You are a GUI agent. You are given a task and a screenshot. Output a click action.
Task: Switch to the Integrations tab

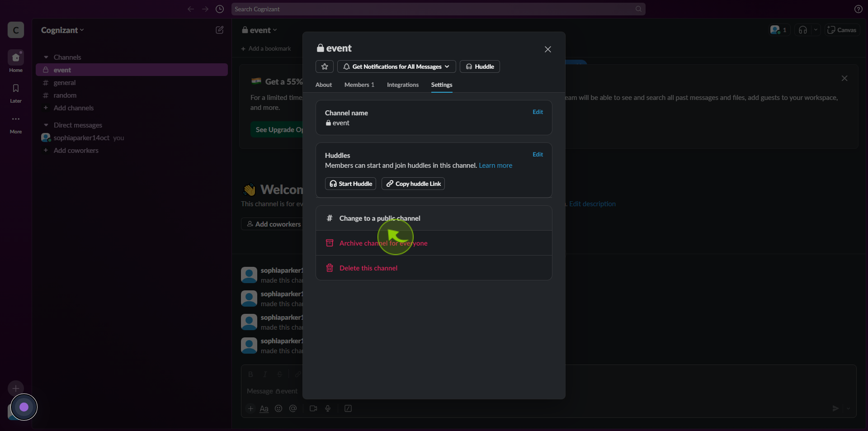pyautogui.click(x=403, y=85)
